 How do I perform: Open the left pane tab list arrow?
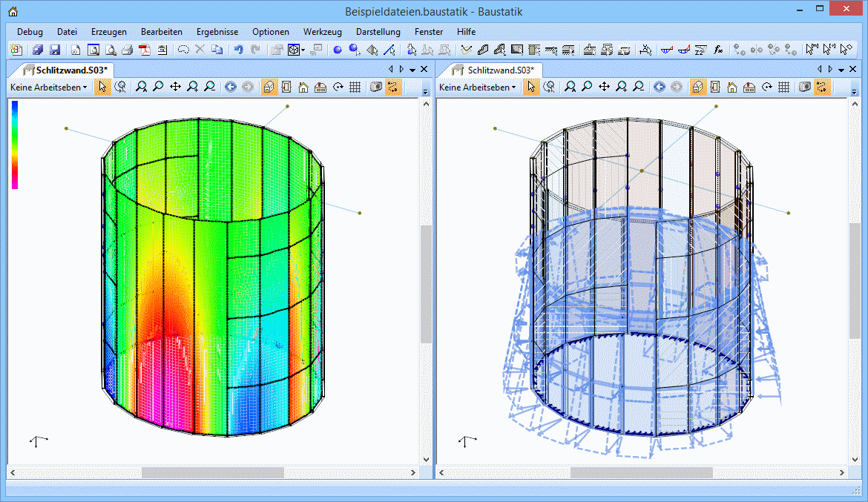point(413,69)
